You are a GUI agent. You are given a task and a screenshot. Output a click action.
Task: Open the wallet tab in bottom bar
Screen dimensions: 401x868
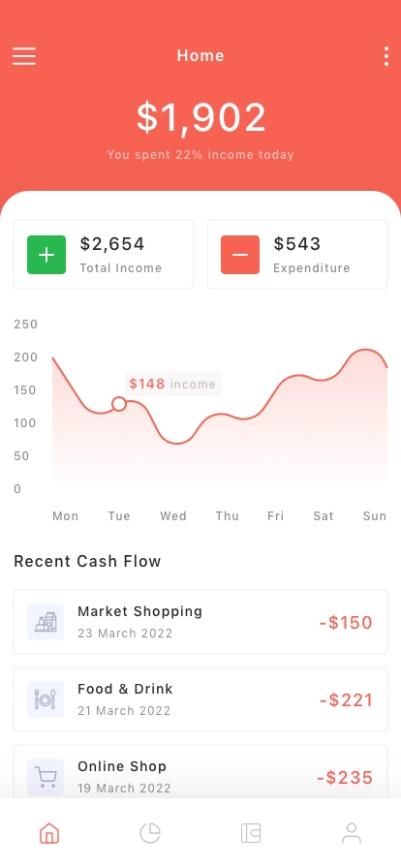click(x=251, y=833)
